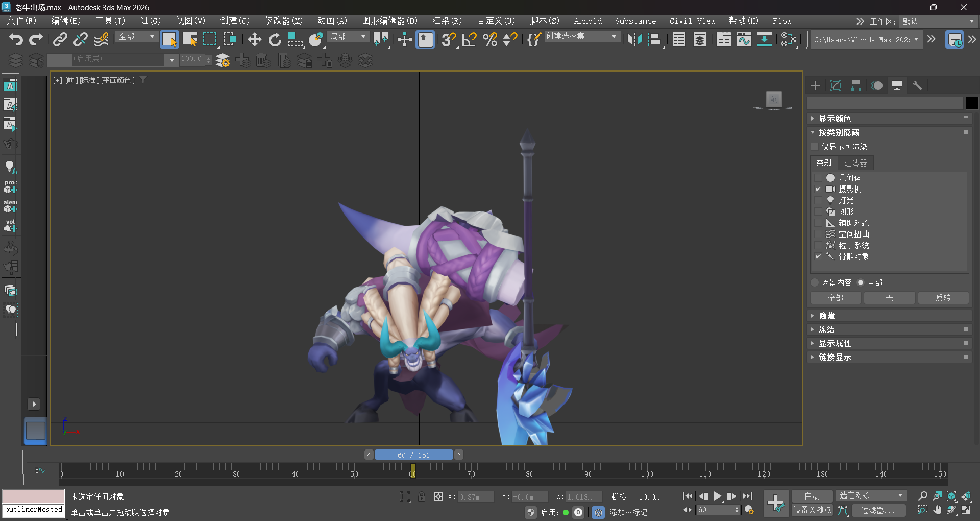Viewport: 980px width, 521px height.
Task: Open the 局部 reference coordinate dropdown
Action: [x=348, y=37]
